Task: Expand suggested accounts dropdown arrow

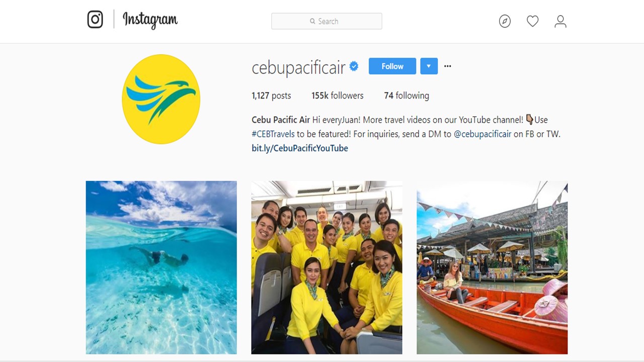Action: (x=429, y=66)
